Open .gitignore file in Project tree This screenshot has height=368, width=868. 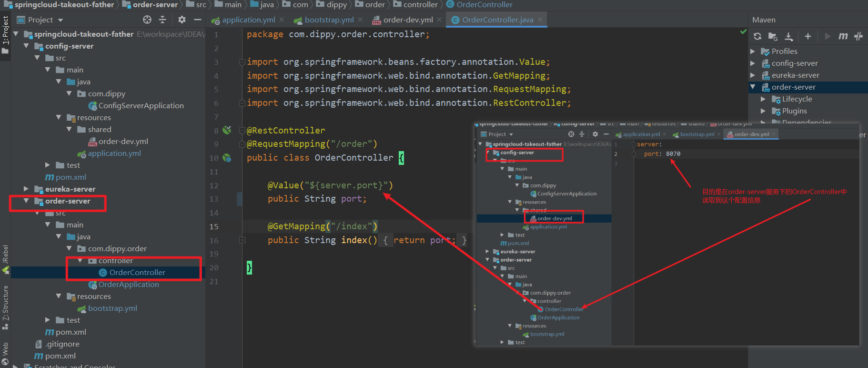62,344
